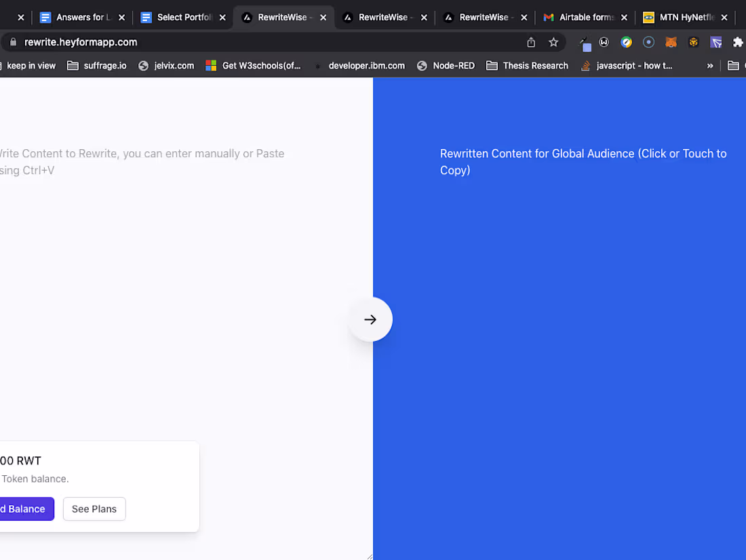Close the Select Portfolio tab
746x560 pixels.
tap(222, 18)
